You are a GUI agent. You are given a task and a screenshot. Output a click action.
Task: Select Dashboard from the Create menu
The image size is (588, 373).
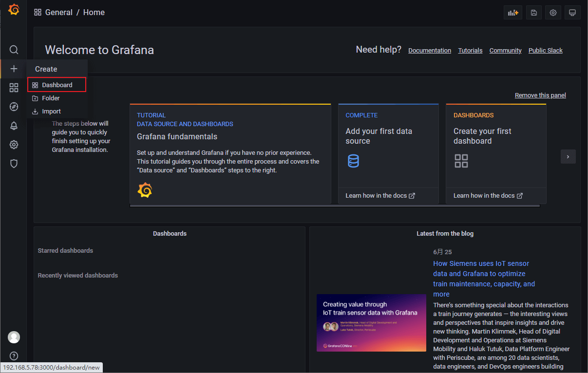pyautogui.click(x=57, y=85)
